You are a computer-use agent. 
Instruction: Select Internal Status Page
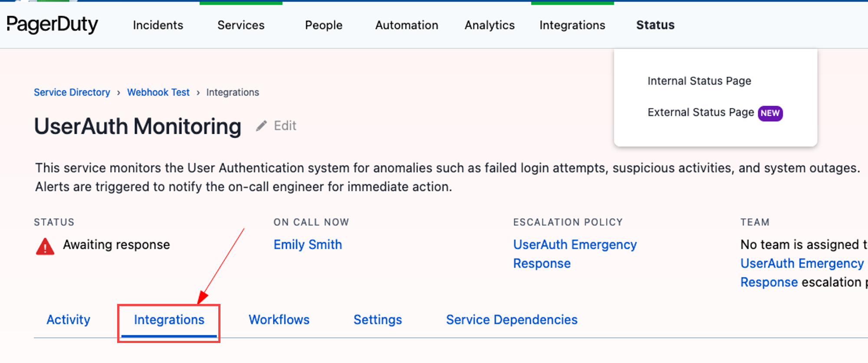(699, 81)
